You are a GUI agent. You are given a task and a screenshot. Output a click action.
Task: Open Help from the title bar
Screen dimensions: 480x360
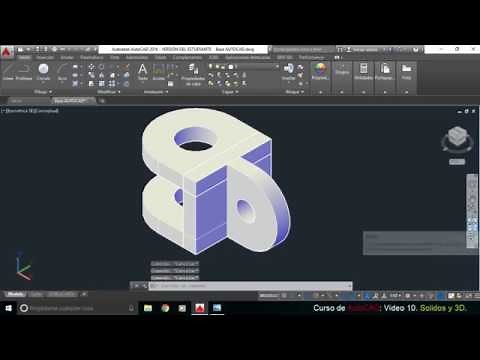click(x=416, y=50)
